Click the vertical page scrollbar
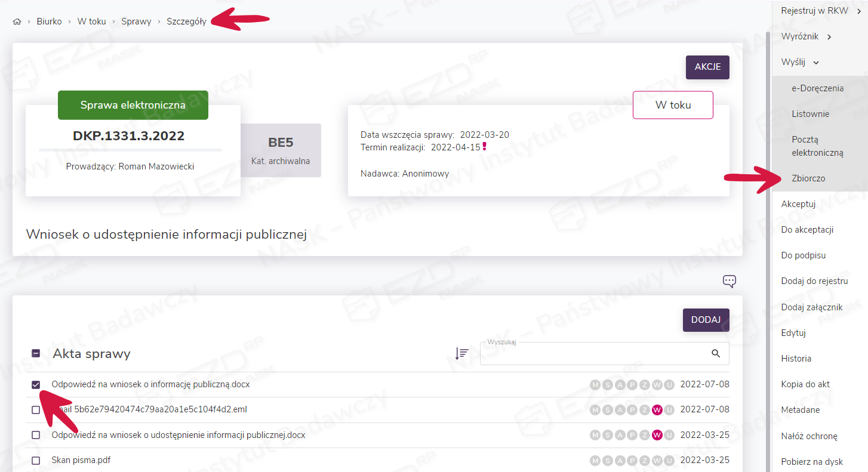 click(x=767, y=239)
